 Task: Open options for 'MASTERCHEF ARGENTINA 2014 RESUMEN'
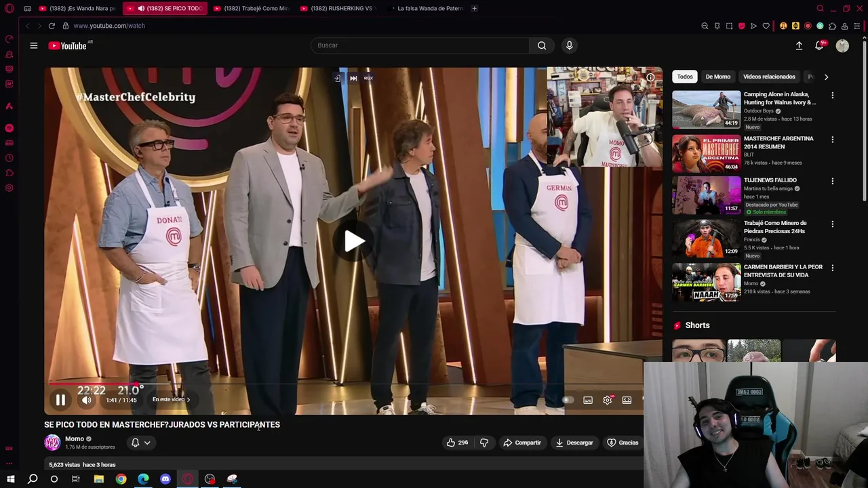[832, 140]
